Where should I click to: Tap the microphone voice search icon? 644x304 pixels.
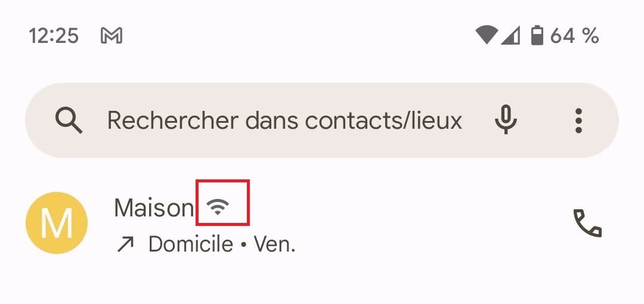point(506,120)
